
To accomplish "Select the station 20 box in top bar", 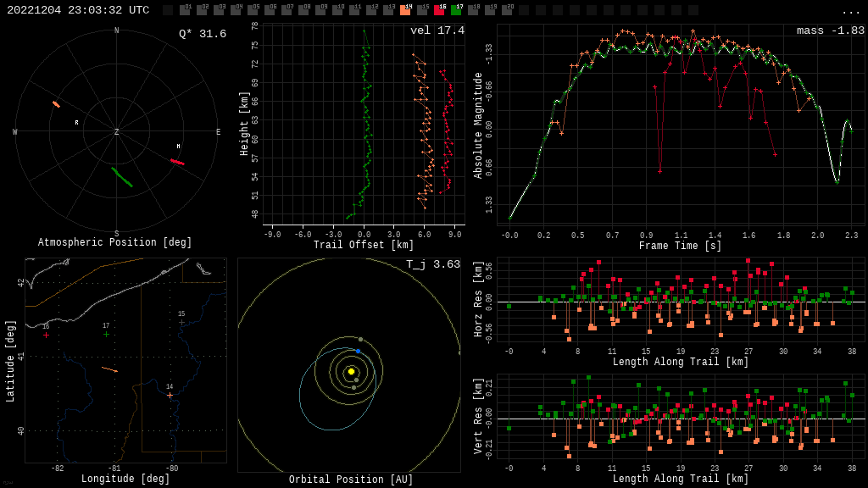I will [507, 10].
